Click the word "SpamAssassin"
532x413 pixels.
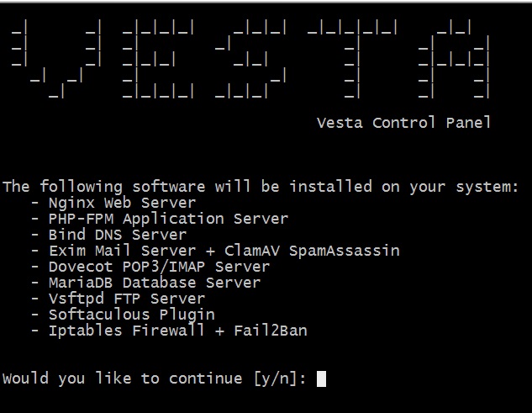345,251
